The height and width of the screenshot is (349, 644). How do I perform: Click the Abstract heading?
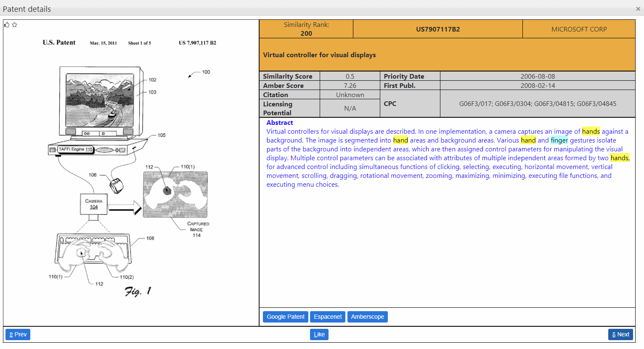(280, 123)
